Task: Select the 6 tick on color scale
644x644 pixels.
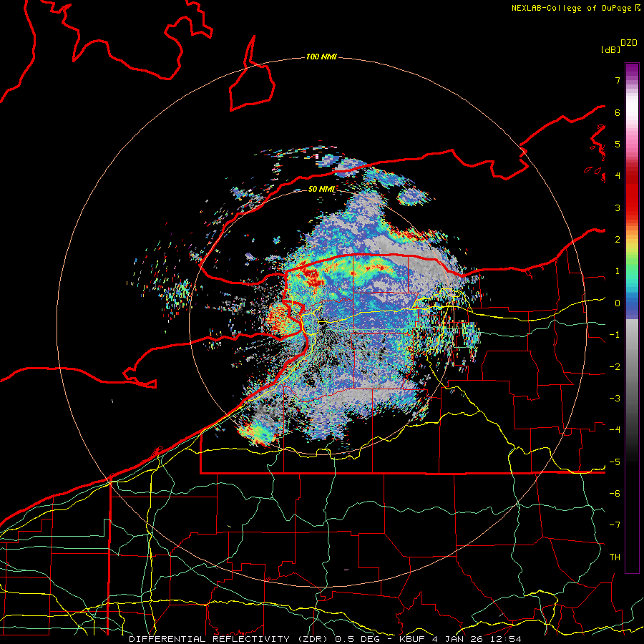Action: 618,112
